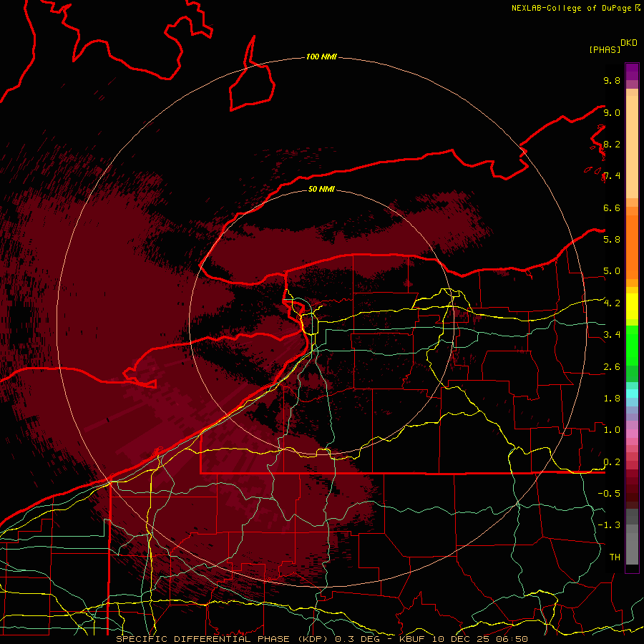
Task: Click the NEXLAB-College of DuPage credit text
Action: click(x=572, y=8)
